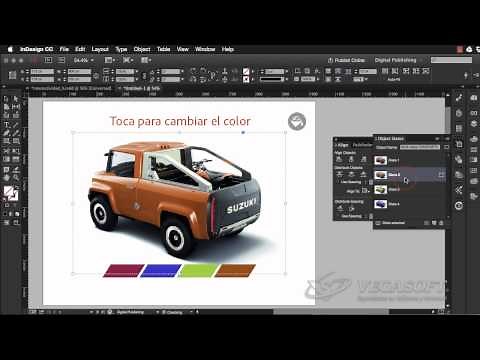Click the blue color swatch below car
Viewport: 480px width, 360px height.
click(161, 271)
